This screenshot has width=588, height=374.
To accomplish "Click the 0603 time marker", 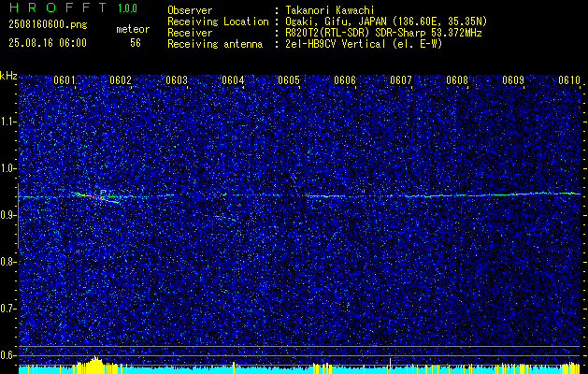I will tap(177, 80).
